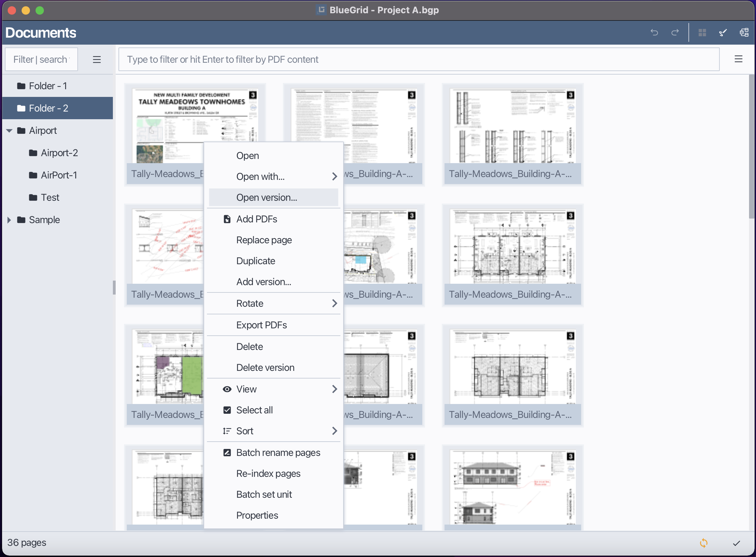Choose Open version... from context menu
The width and height of the screenshot is (756, 557).
tap(267, 197)
